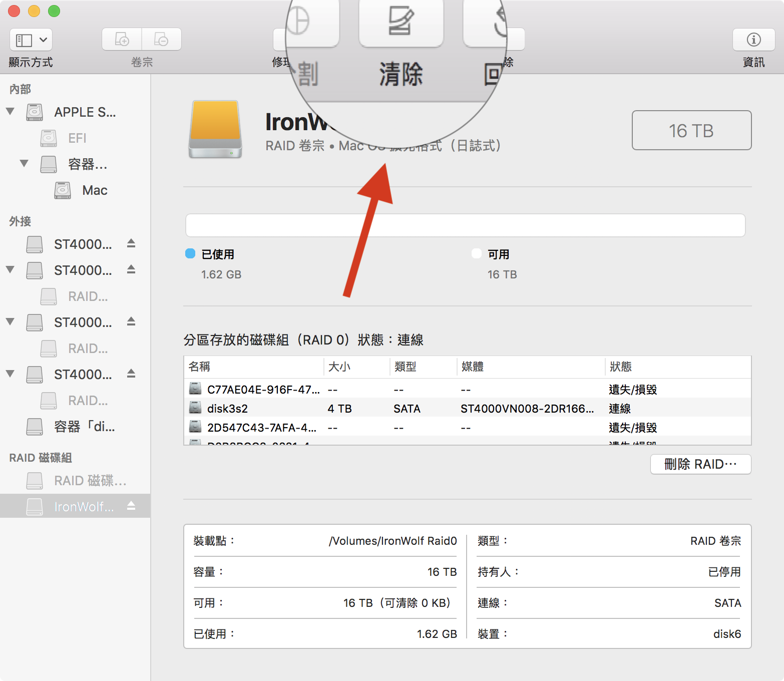The image size is (784, 681).
Task: Collapse the second ST4000 external disk
Action: [x=10, y=270]
